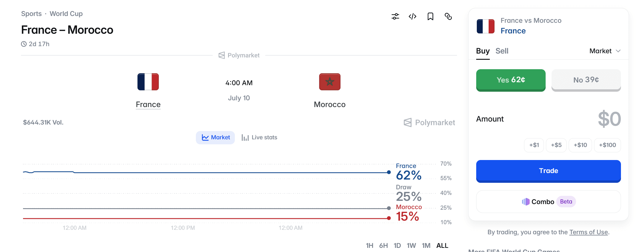Copy link with the chain icon
Screen dimensions: 644x252
click(448, 17)
